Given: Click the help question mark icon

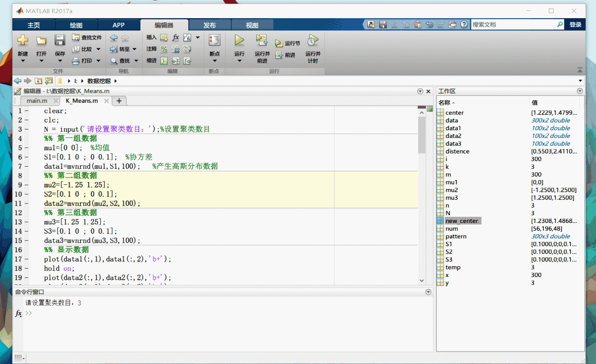Looking at the screenshot, I should [x=464, y=25].
